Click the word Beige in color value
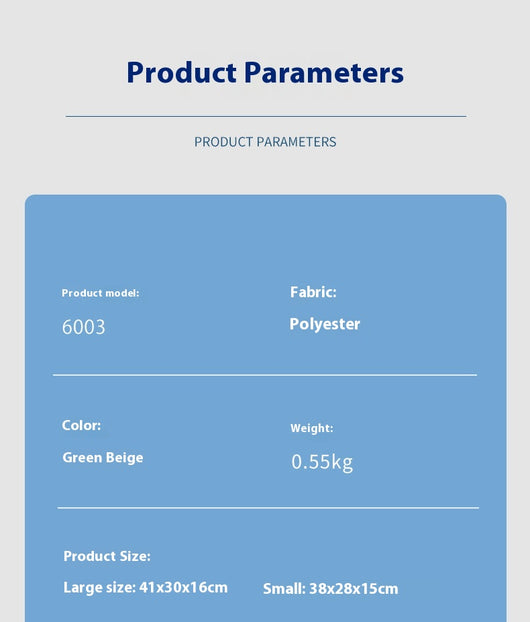 [x=125, y=458]
